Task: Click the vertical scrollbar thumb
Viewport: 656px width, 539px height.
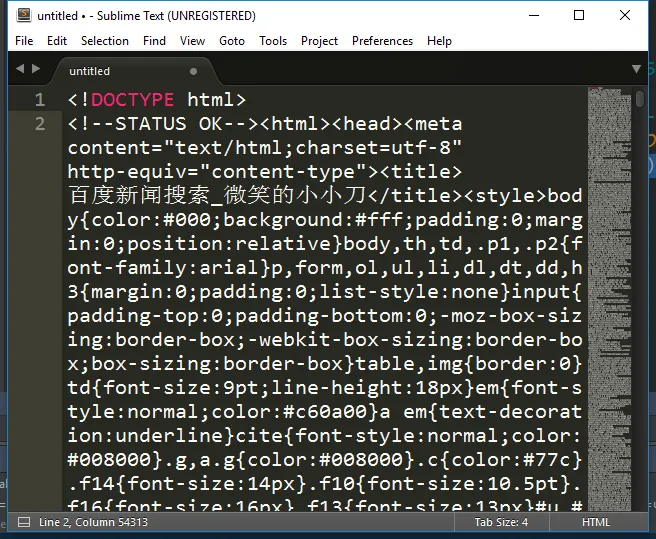Action: point(640,99)
